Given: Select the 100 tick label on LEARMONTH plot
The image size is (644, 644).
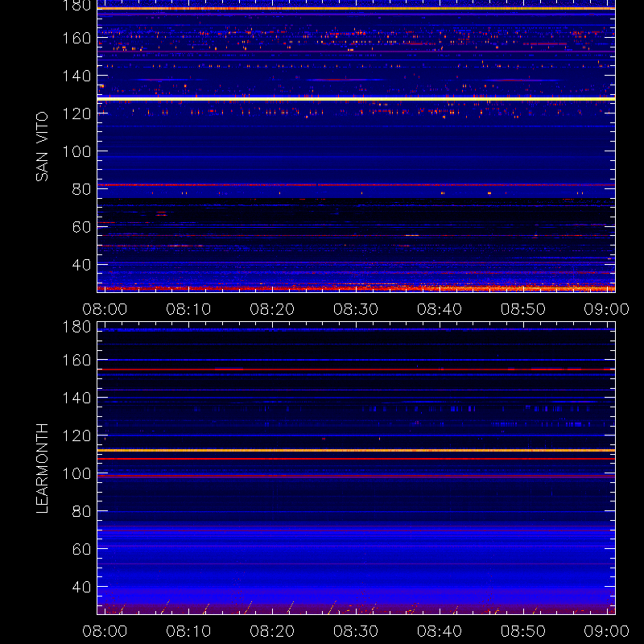Looking at the screenshot, I should pyautogui.click(x=76, y=473).
